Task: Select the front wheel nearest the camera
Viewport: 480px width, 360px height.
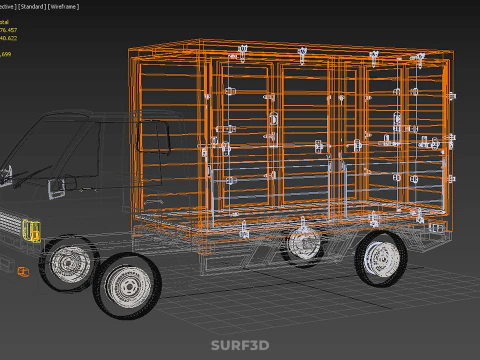Action: pyautogui.click(x=128, y=286)
